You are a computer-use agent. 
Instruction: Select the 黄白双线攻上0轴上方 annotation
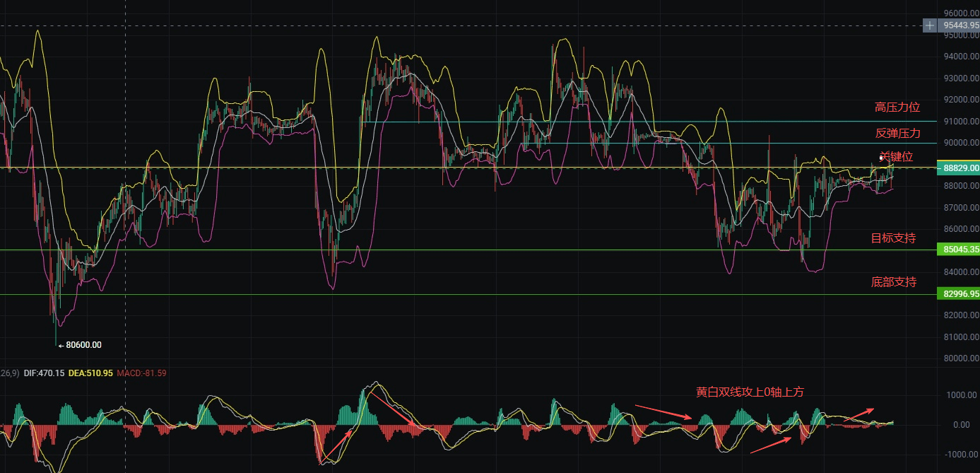[x=750, y=392]
